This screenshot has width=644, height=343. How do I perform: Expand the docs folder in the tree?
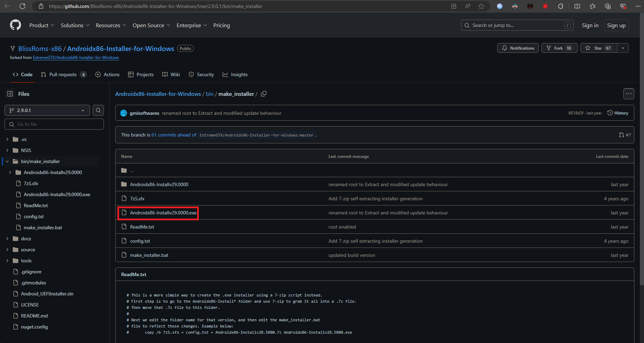pos(7,239)
